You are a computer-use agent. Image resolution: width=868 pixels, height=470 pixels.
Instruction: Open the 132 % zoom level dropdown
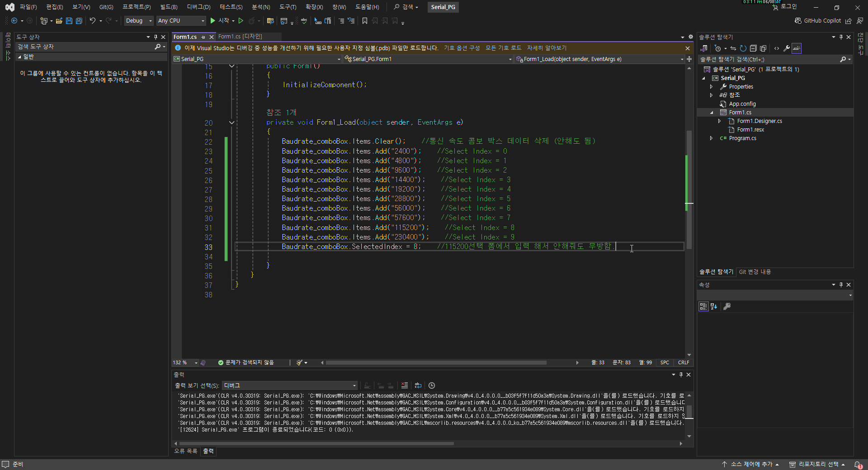pos(185,362)
